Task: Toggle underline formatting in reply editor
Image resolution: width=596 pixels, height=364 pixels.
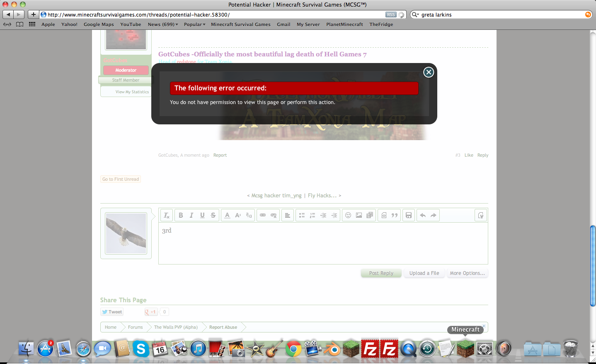Action: click(202, 215)
